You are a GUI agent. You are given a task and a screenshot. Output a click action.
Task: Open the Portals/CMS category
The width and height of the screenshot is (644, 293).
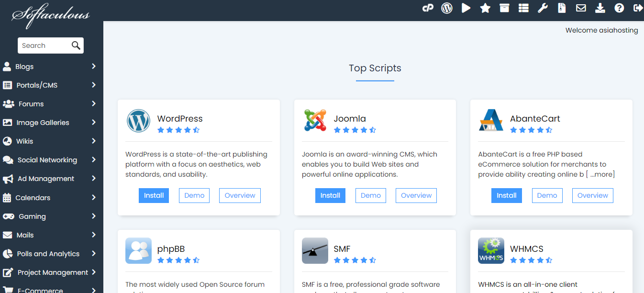tap(37, 85)
